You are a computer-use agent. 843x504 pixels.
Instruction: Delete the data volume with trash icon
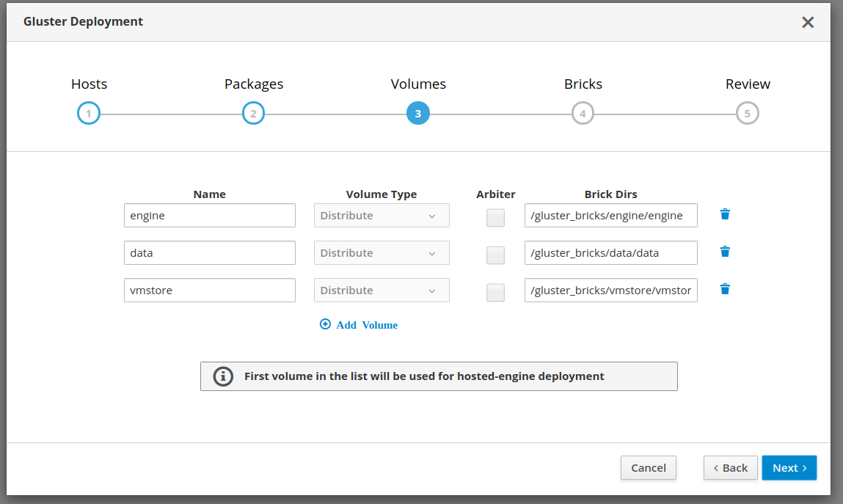725,252
